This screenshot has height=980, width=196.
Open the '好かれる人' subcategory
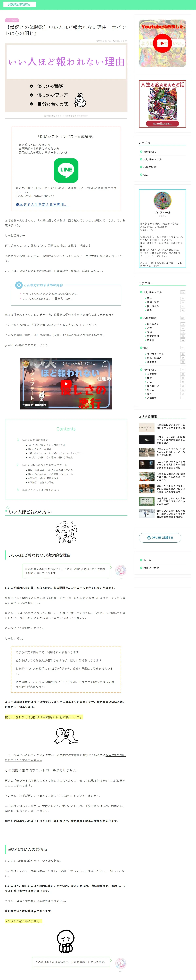[x=153, y=324]
